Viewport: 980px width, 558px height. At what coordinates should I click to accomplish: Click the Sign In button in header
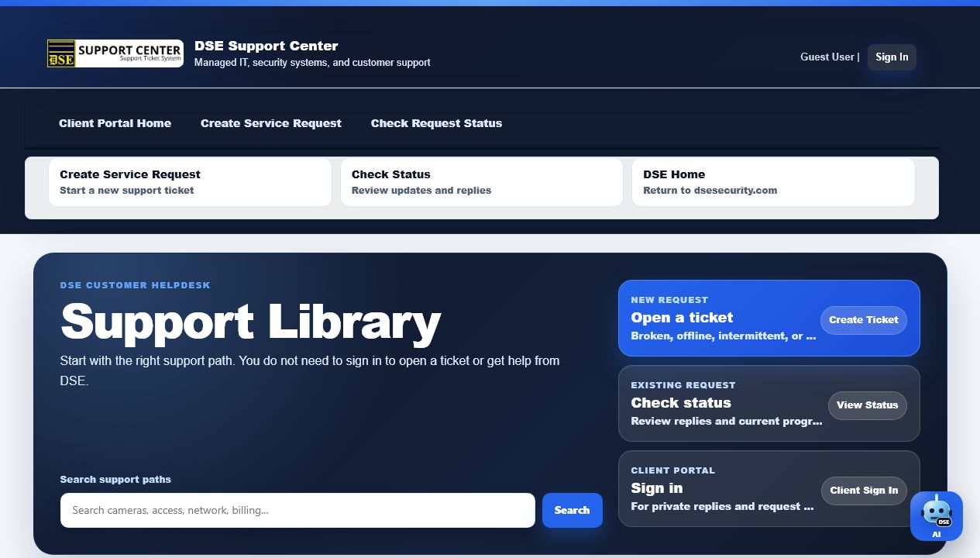click(892, 57)
